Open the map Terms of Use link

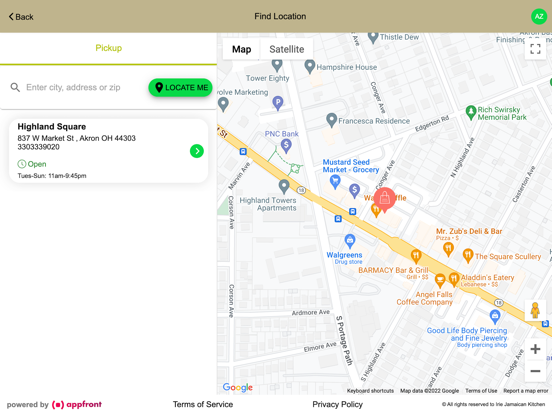481,391
